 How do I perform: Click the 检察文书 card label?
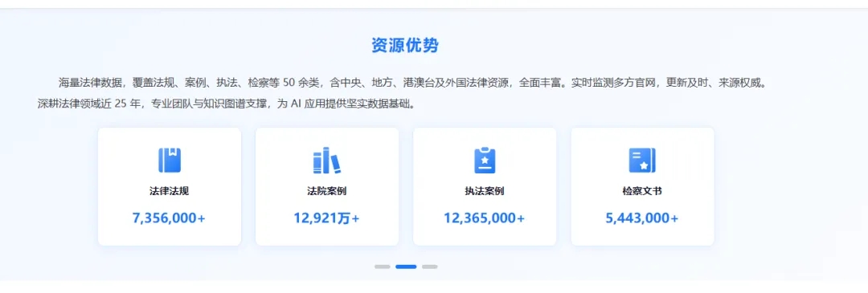tap(642, 191)
